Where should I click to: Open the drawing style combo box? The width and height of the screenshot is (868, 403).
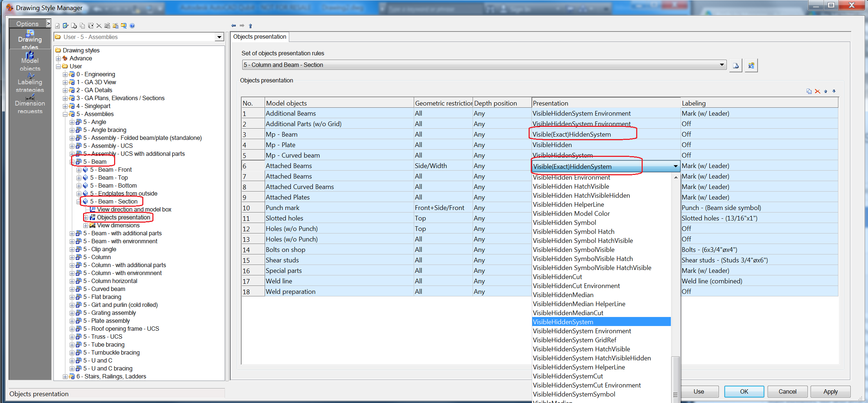pos(220,37)
